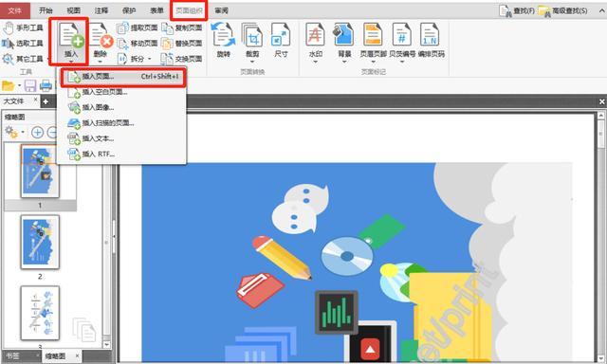607x364 pixels.
Task: Click the document scrollbar up arrow
Action: pos(601,116)
